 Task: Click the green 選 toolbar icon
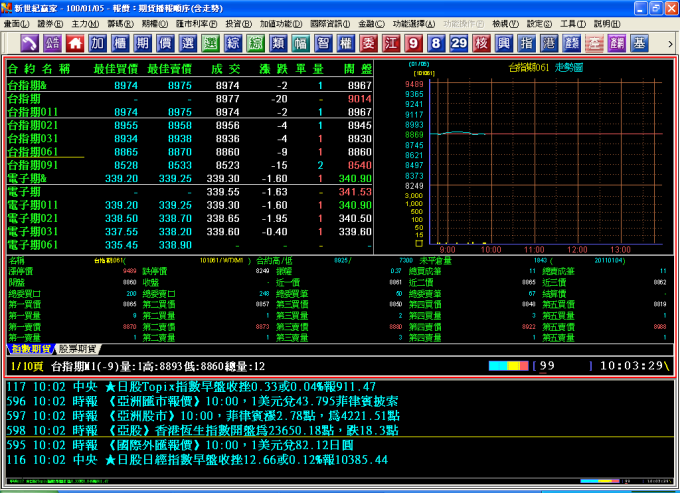pyautogui.click(x=210, y=43)
